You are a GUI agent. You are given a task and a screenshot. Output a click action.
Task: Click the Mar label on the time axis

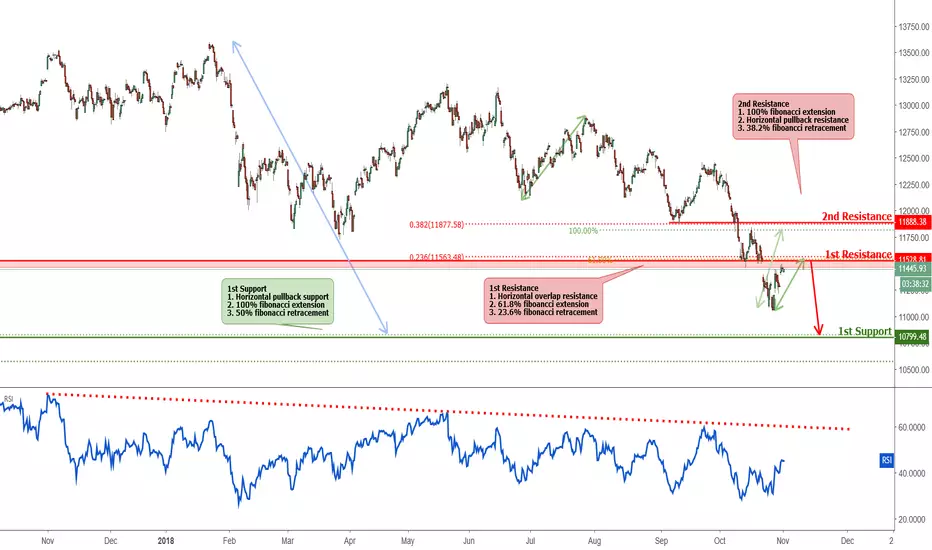(288, 540)
